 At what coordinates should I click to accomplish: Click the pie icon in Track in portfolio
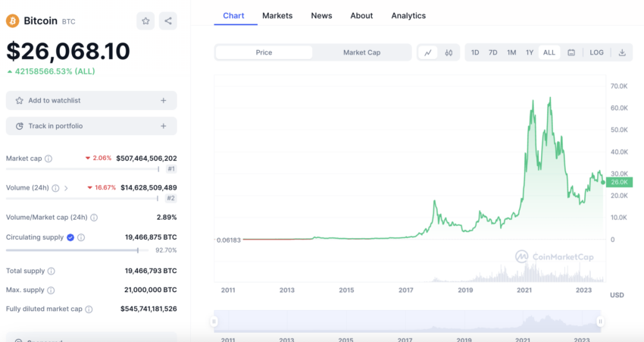(x=19, y=126)
